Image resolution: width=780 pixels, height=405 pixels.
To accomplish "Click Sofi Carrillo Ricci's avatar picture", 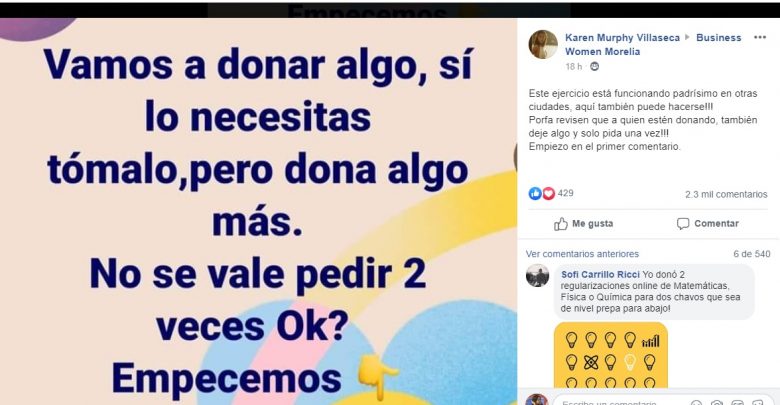I will click(538, 275).
